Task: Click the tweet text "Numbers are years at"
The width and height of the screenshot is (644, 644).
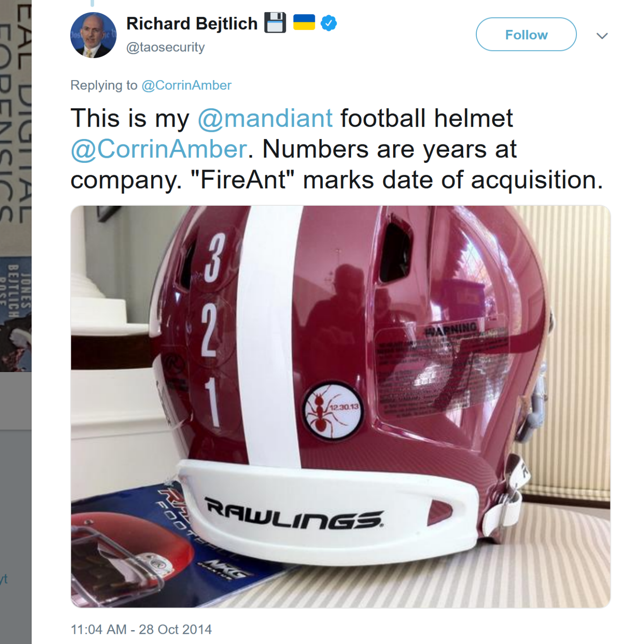Action: (x=390, y=149)
